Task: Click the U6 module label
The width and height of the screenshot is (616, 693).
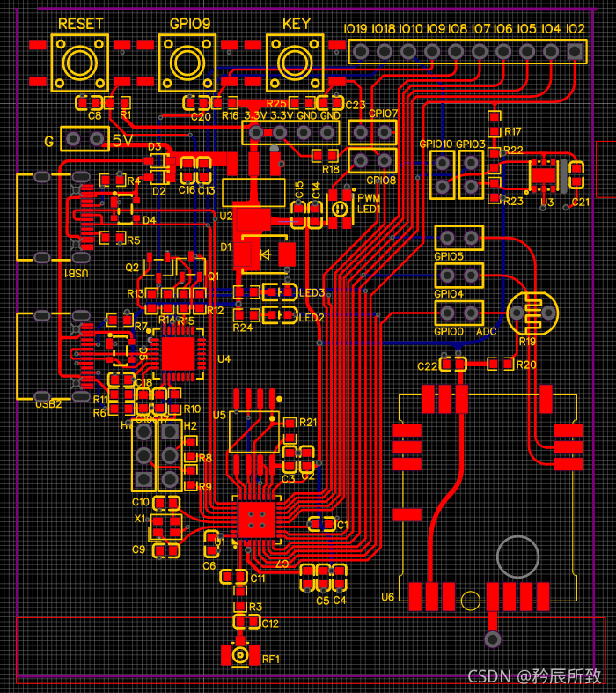Action: [387, 597]
